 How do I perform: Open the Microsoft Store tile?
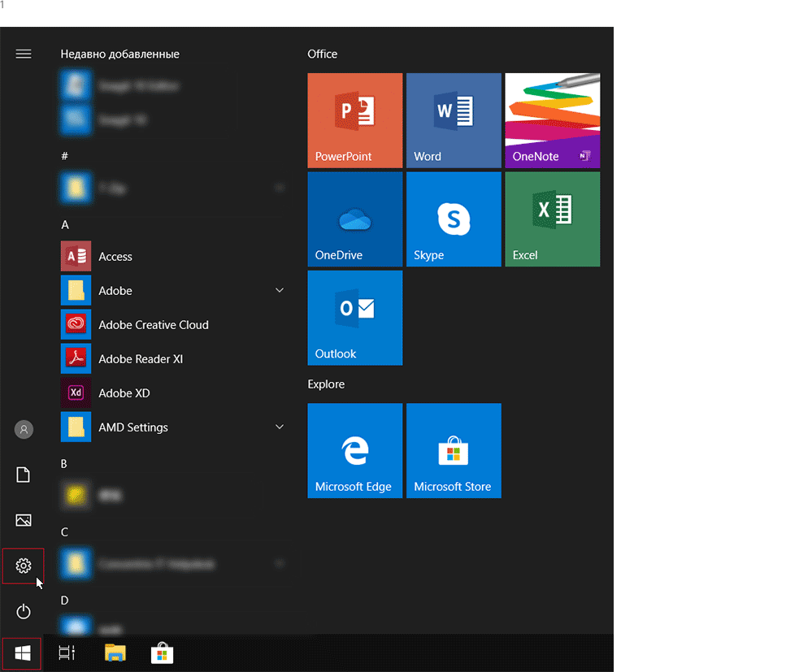[x=454, y=450]
